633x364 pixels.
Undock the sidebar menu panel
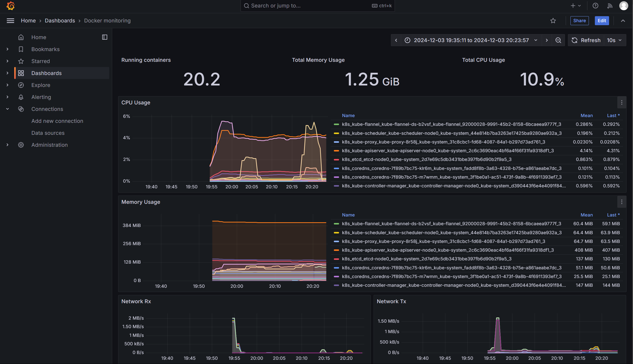coord(104,37)
